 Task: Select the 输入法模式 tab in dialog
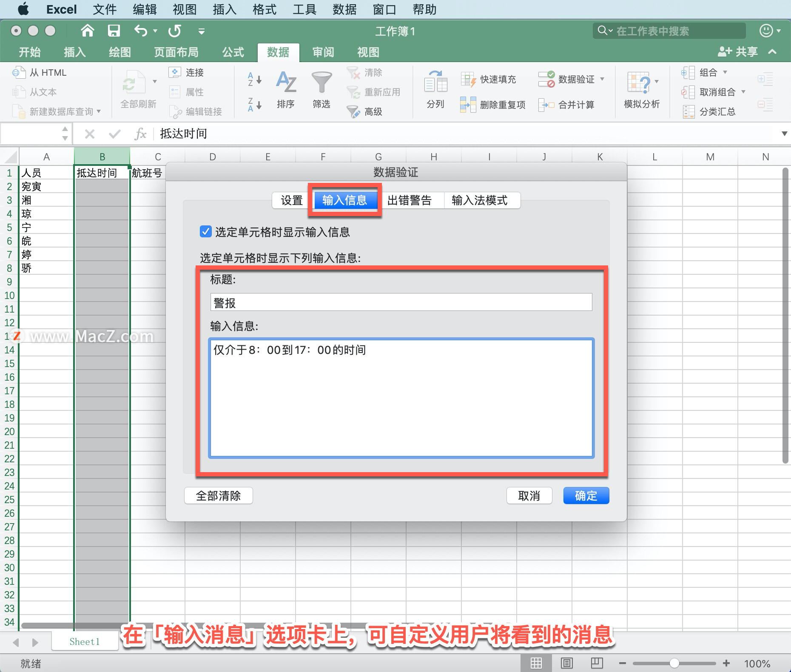pyautogui.click(x=480, y=200)
